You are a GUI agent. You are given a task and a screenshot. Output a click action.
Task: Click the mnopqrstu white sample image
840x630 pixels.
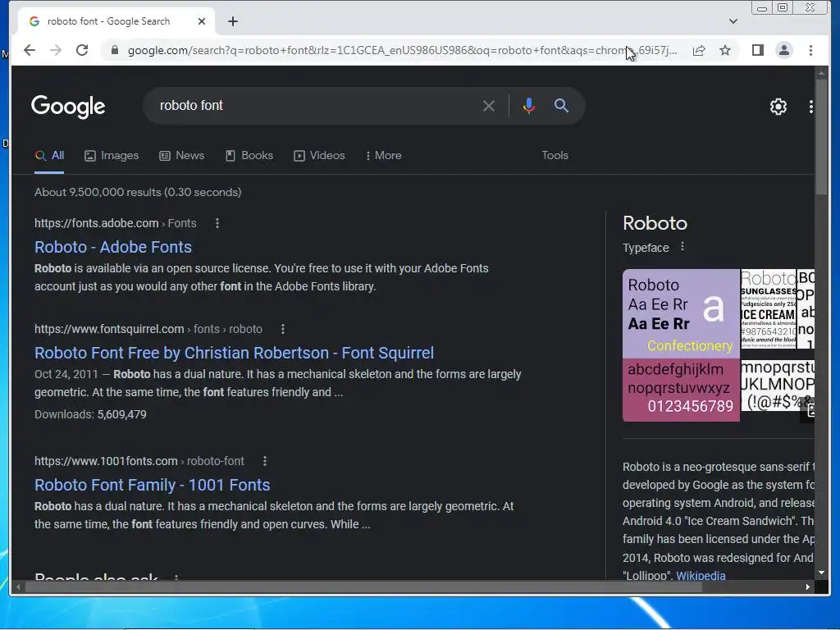tap(778, 386)
